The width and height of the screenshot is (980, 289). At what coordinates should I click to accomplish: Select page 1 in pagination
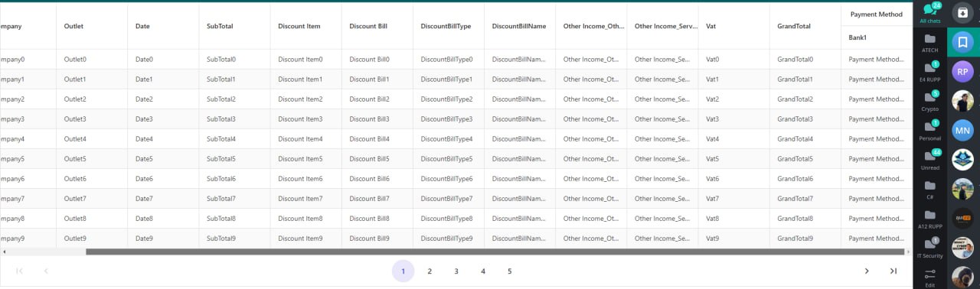tap(403, 271)
